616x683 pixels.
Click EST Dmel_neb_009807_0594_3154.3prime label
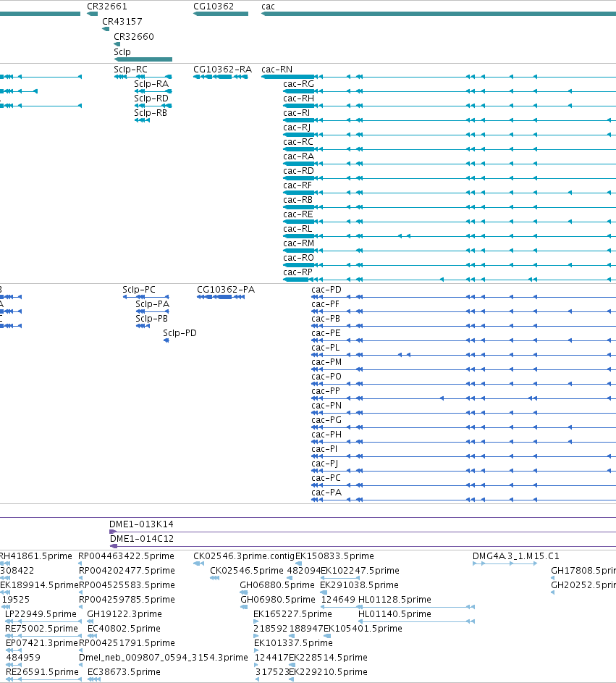click(164, 658)
